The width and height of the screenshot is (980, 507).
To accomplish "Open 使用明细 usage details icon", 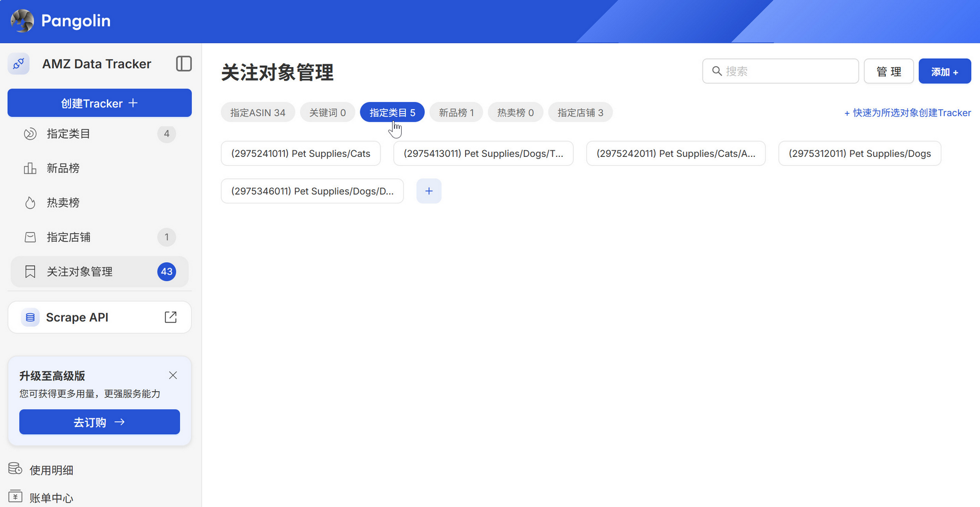I will click(16, 469).
